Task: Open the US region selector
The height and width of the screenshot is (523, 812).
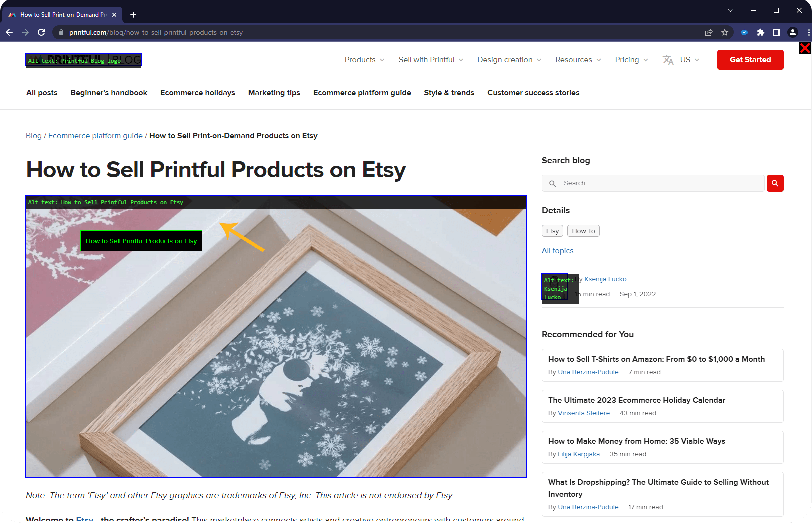Action: (x=689, y=60)
